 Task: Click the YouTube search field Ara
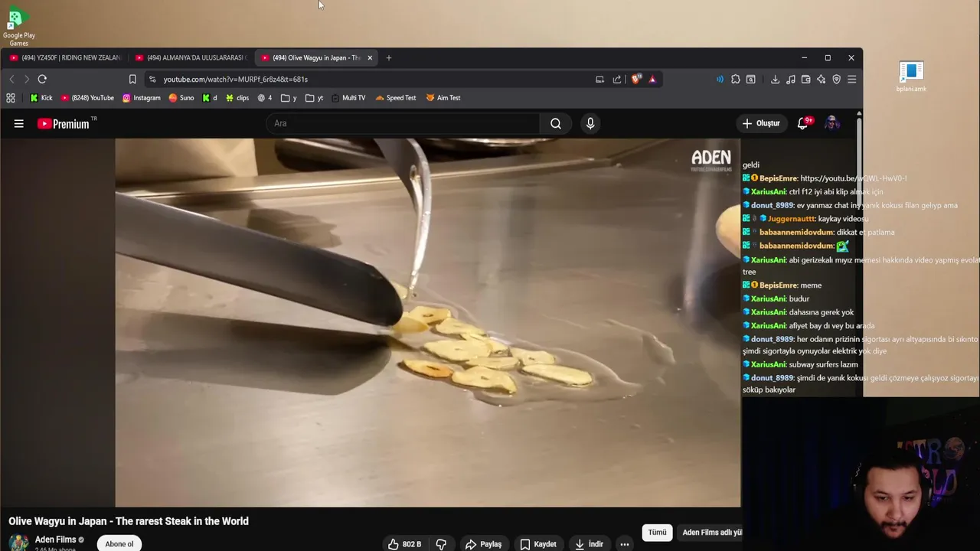403,123
